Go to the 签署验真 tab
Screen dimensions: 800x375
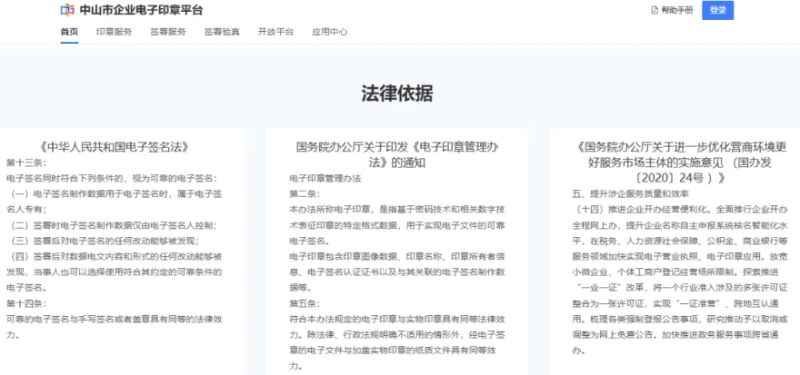(222, 32)
